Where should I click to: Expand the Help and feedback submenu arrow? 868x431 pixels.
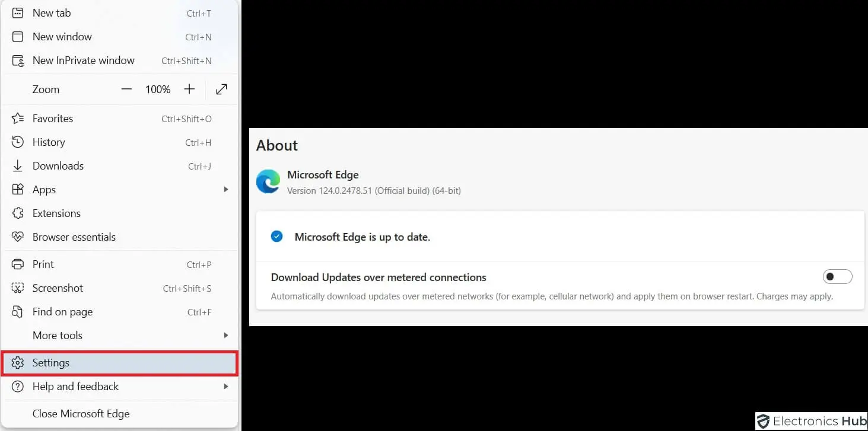tap(225, 387)
